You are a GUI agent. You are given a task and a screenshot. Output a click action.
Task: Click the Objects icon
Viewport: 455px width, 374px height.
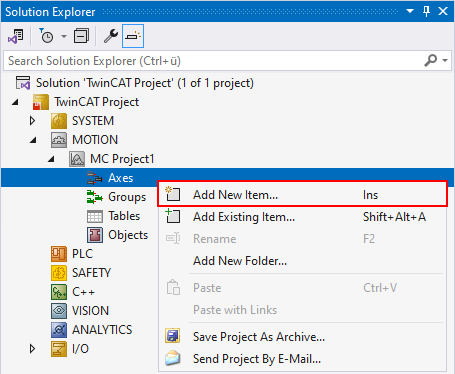click(95, 235)
